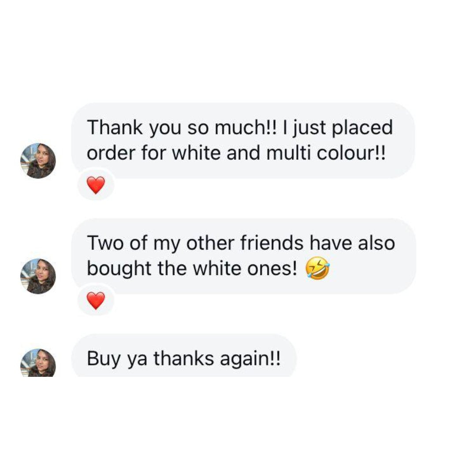Screen dimensions: 476x476
Task: Click the heart reaction under the 'multi colour' message
Action: click(x=96, y=185)
